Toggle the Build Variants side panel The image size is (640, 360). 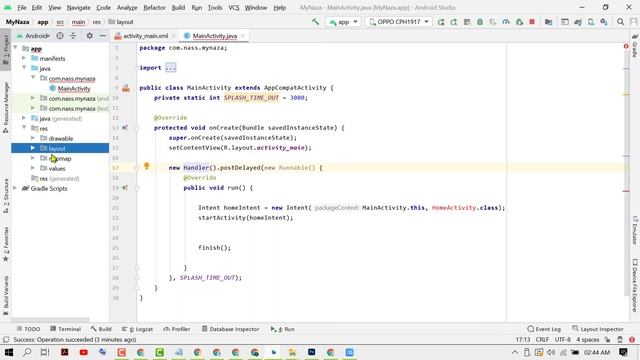[x=6, y=295]
